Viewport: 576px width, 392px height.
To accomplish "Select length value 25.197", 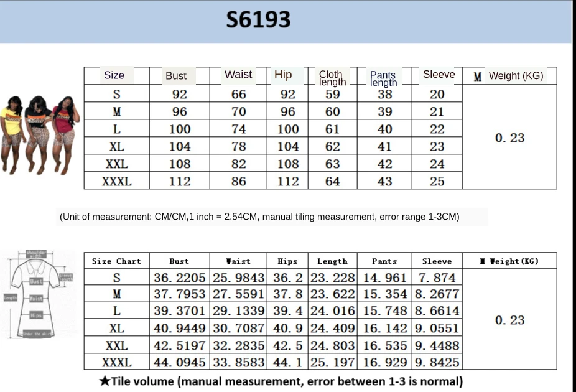I will pyautogui.click(x=332, y=363).
